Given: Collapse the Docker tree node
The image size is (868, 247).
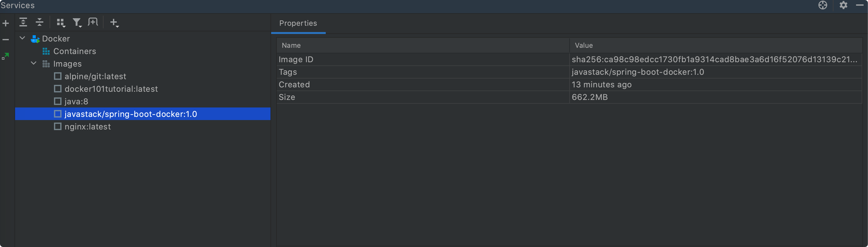Looking at the screenshot, I should coord(22,38).
